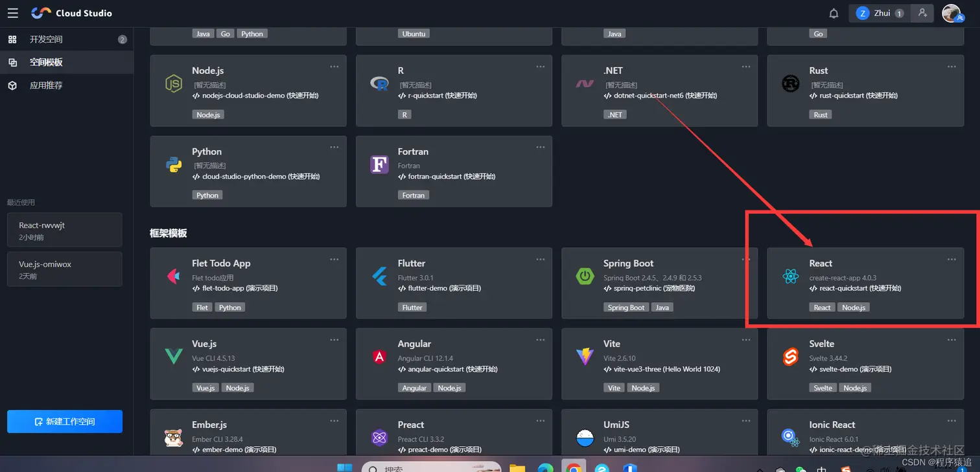The height and width of the screenshot is (472, 980).
Task: Click the Flutter template icon
Action: [x=379, y=276]
